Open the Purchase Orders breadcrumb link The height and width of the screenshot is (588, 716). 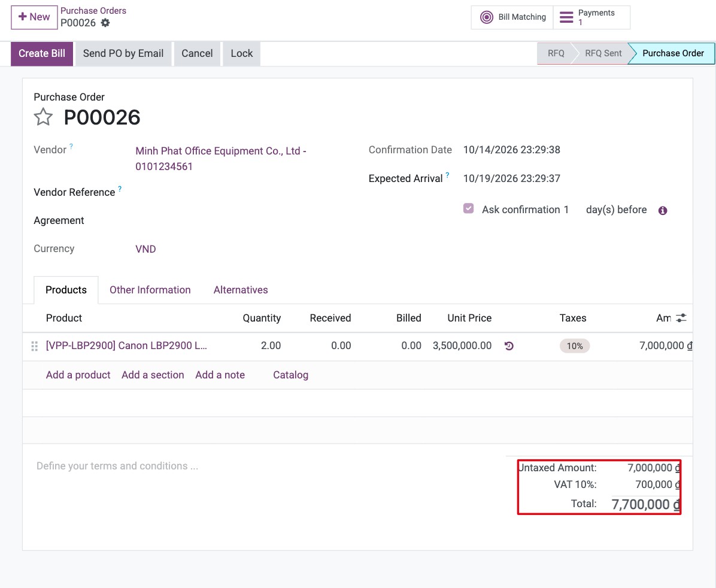point(93,11)
